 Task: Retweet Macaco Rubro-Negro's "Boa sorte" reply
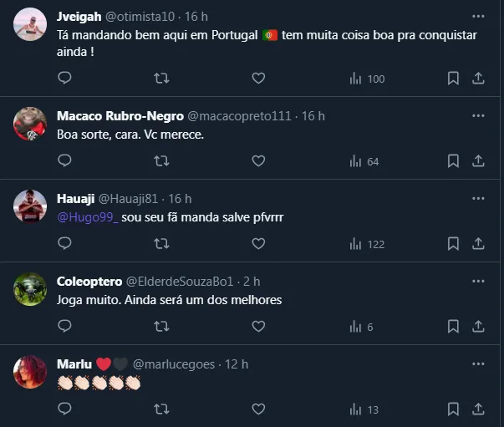click(162, 160)
